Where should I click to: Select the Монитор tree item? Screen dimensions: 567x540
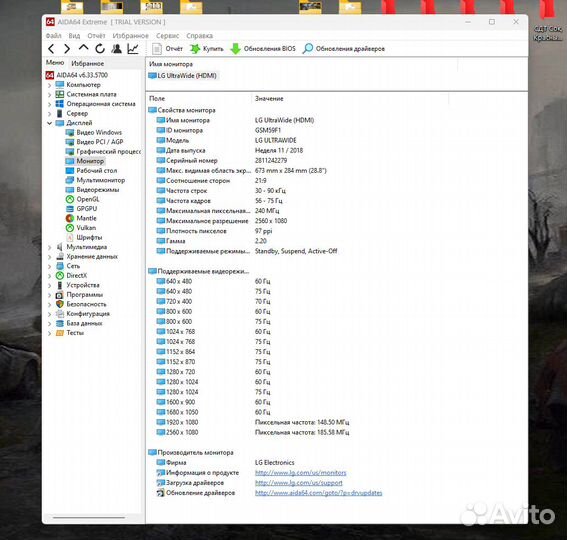click(x=85, y=161)
